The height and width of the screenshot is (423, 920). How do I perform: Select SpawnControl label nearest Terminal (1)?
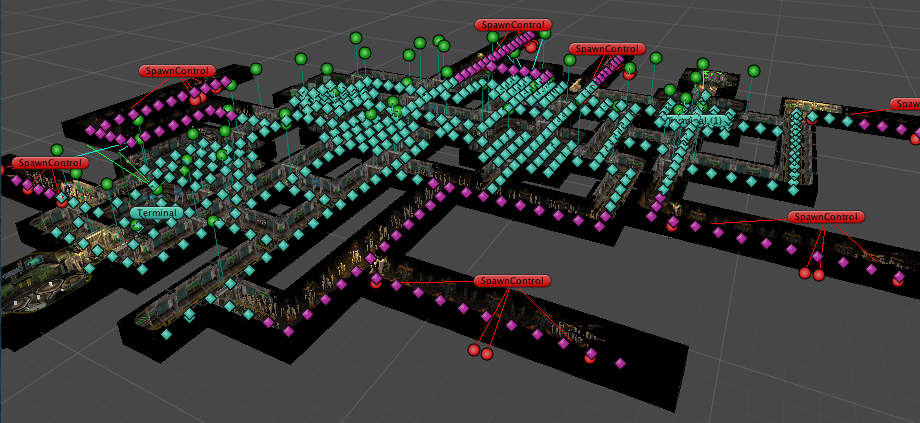point(607,49)
